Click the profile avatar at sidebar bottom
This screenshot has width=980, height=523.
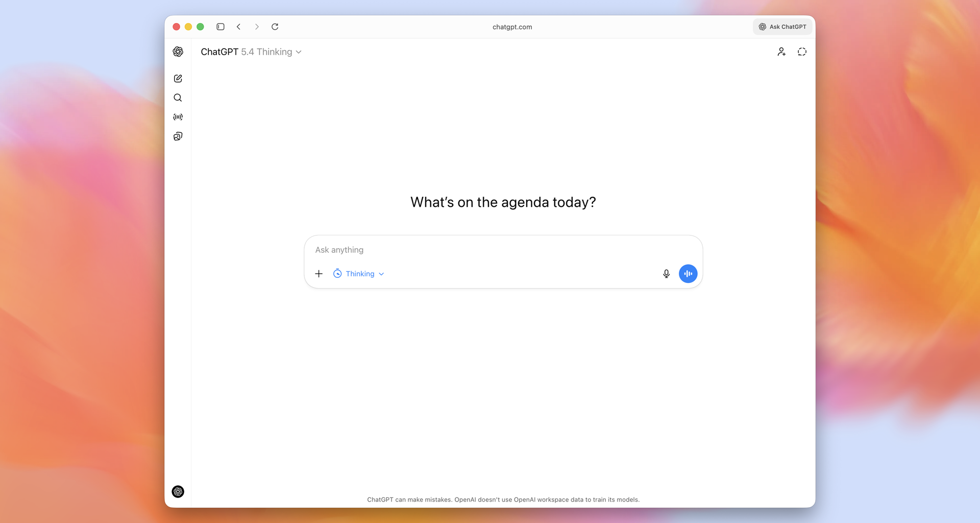178,491
